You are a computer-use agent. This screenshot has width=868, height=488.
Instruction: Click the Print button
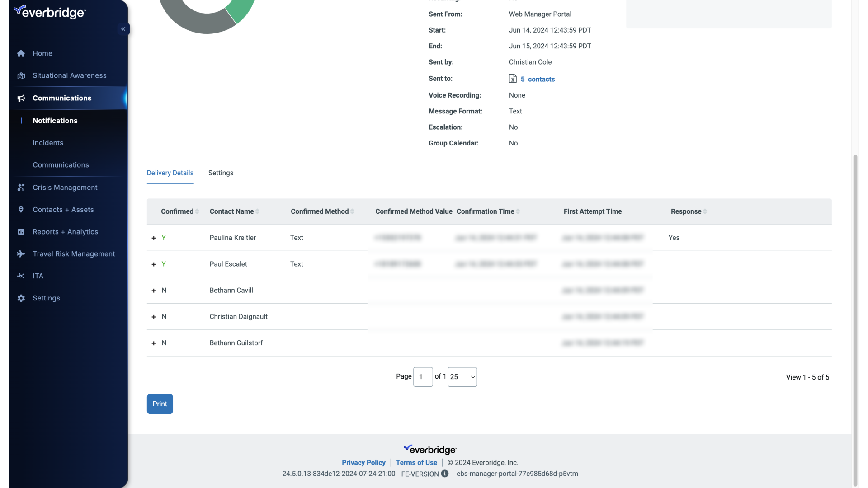pyautogui.click(x=160, y=404)
